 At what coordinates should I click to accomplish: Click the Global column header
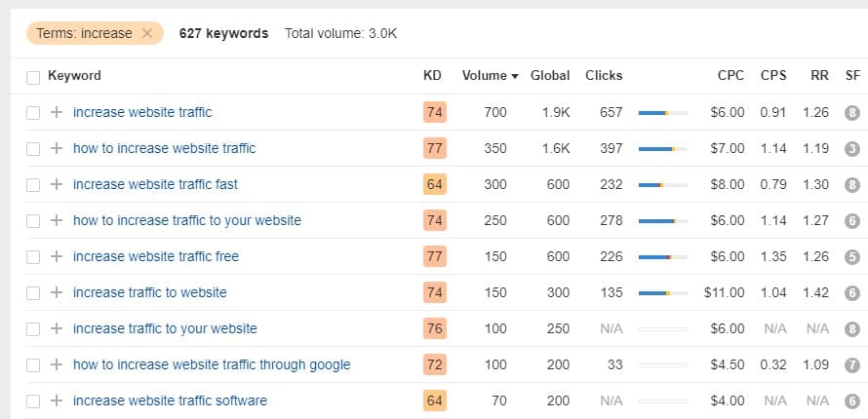tap(550, 76)
